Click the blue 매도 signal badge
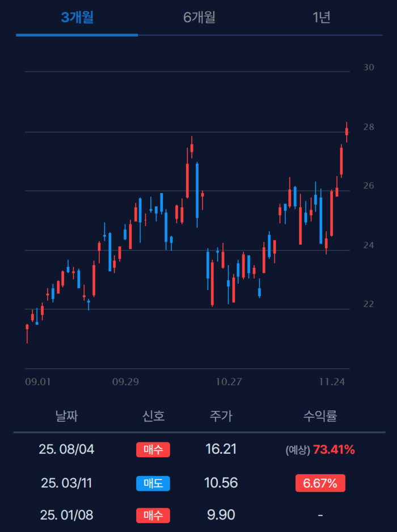The image size is (397, 532). [x=153, y=483]
